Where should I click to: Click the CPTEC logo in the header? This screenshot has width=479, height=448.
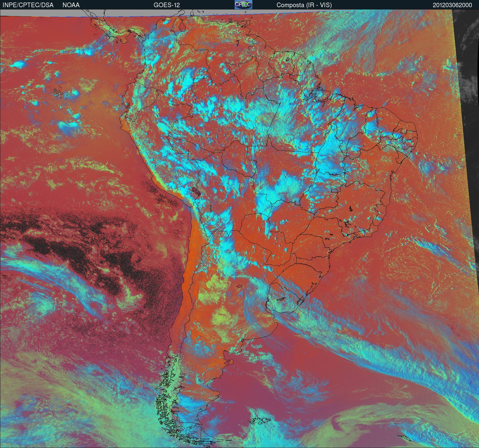(x=243, y=5)
